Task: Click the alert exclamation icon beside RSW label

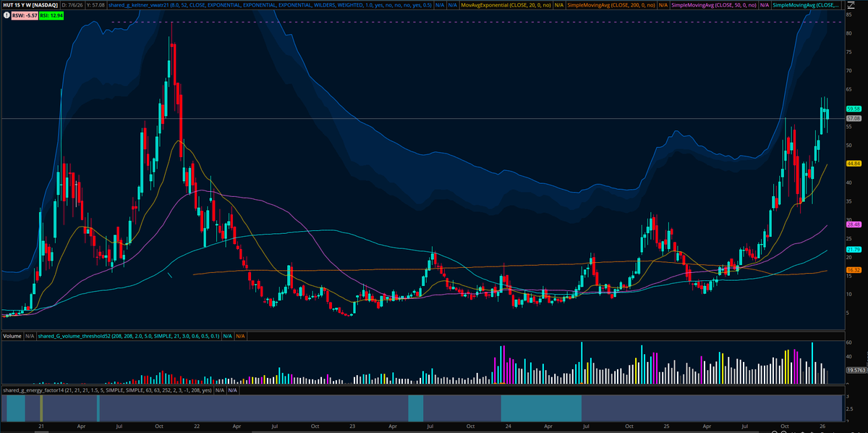Action: coord(7,14)
